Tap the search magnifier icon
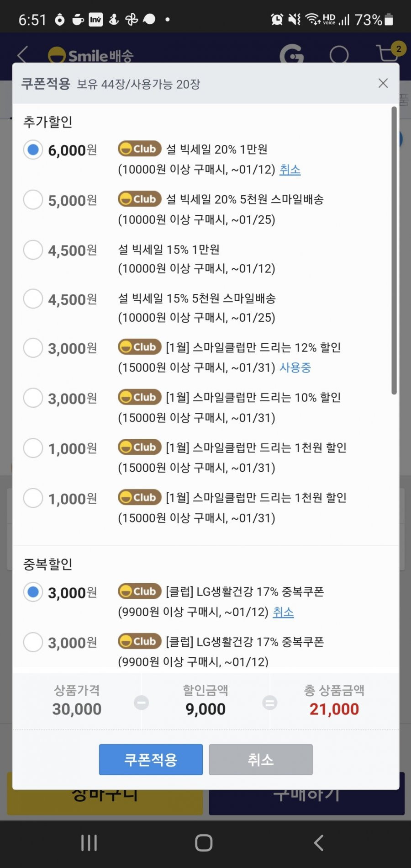The width and height of the screenshot is (411, 868). [339, 55]
